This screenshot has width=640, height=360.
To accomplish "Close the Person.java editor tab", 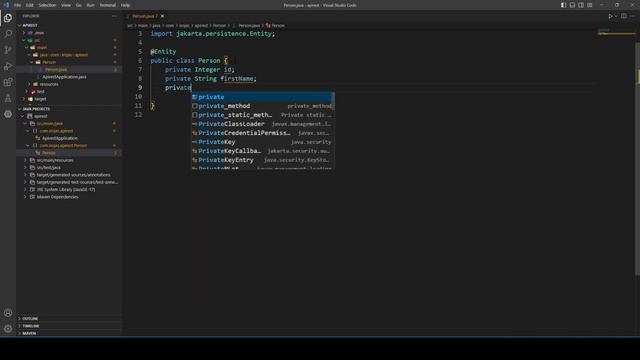I will coord(162,16).
